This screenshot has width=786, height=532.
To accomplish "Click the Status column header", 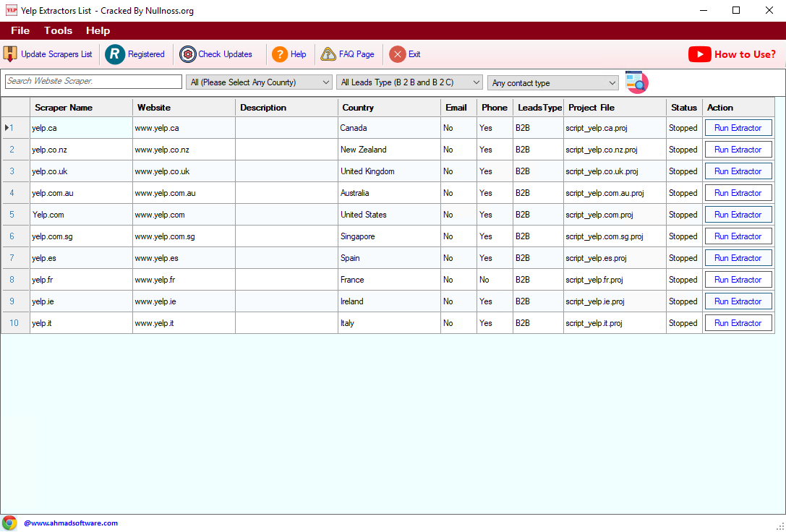I will point(684,108).
